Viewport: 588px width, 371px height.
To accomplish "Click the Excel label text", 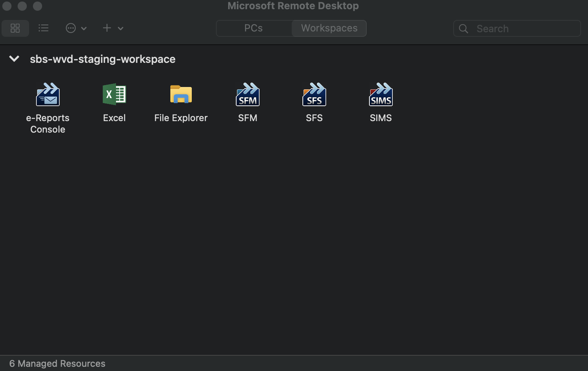I will click(x=114, y=118).
